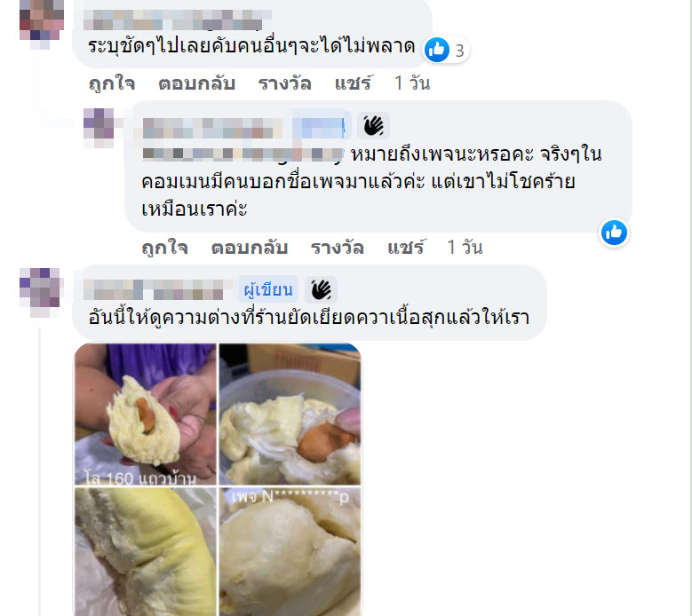Click รางวัล under the reply comment

338,248
